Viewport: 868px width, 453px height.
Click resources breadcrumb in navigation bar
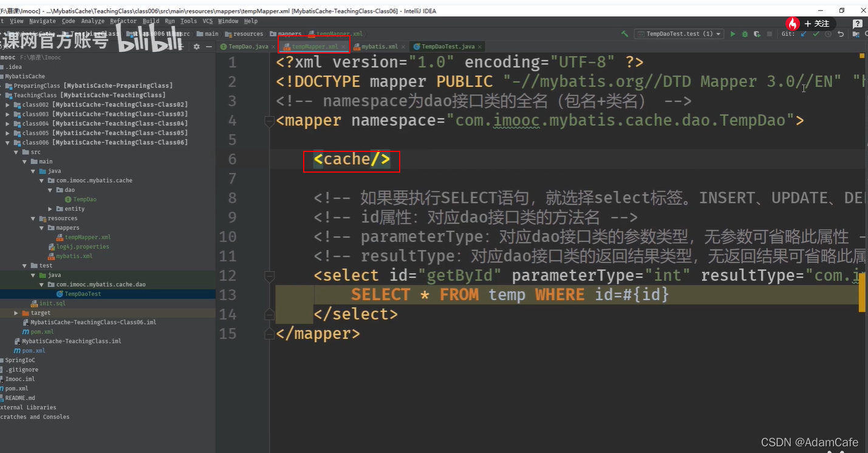[244, 34]
